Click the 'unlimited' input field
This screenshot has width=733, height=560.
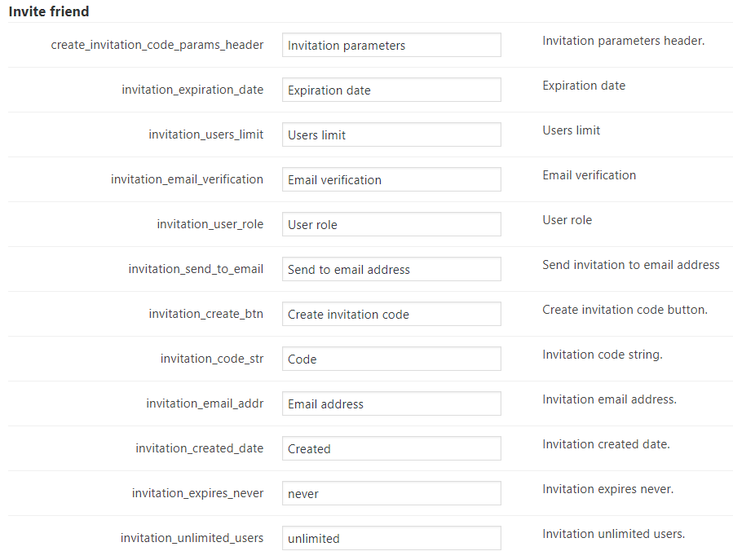click(x=391, y=539)
